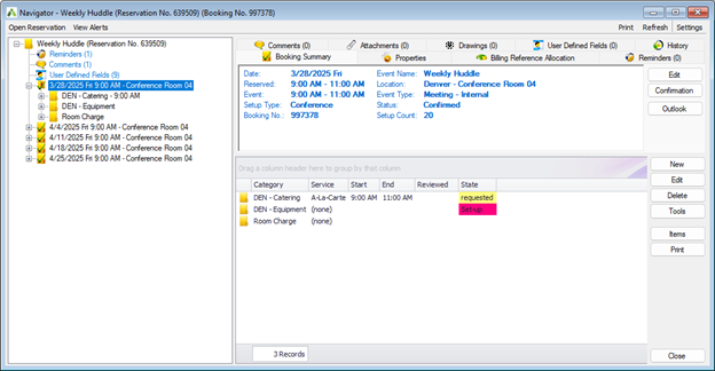Select the 3/28/2025 Fri 9:00 AM booking row

[x=121, y=85]
